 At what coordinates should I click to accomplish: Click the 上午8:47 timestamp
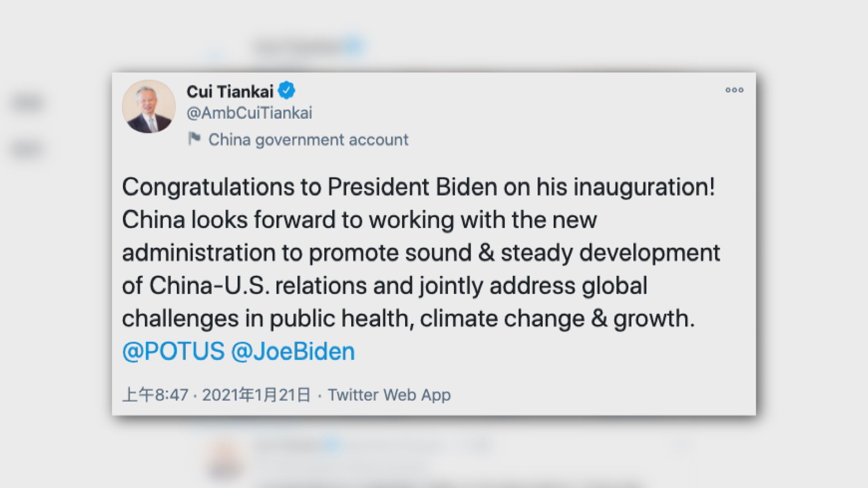coord(155,395)
